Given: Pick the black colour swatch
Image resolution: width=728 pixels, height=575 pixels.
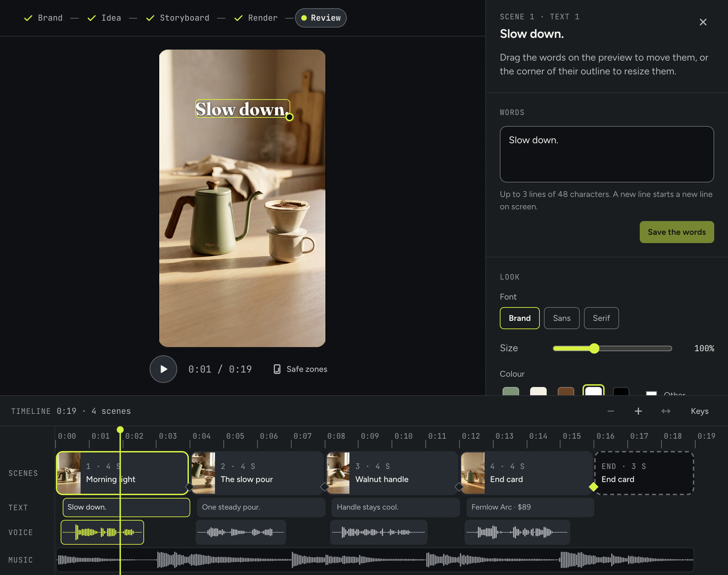Looking at the screenshot, I should [621, 391].
